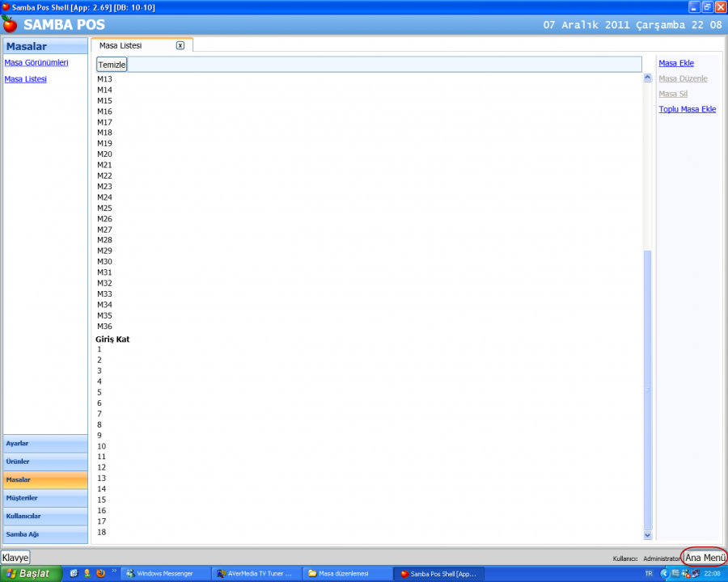This screenshot has height=582, width=728.
Task: Select table 12 under Giriş Kat
Action: tap(102, 467)
